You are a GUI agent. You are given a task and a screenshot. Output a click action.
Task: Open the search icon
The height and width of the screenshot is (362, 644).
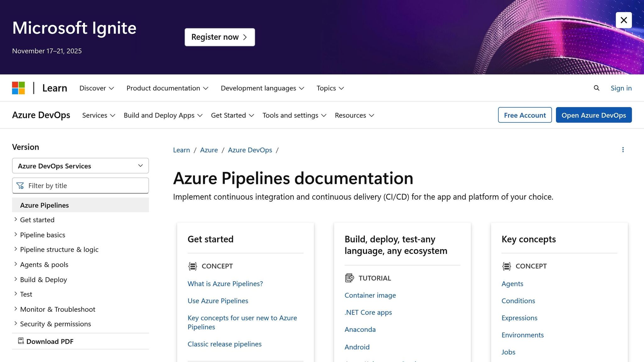(597, 88)
